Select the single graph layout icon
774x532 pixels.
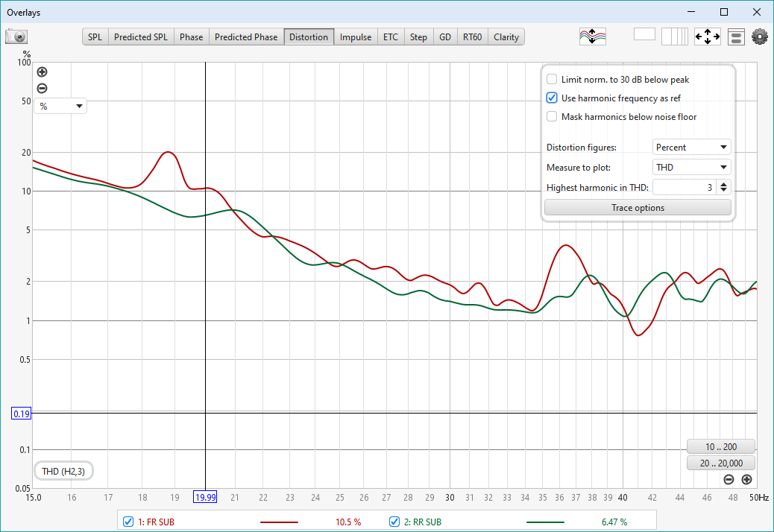click(644, 34)
